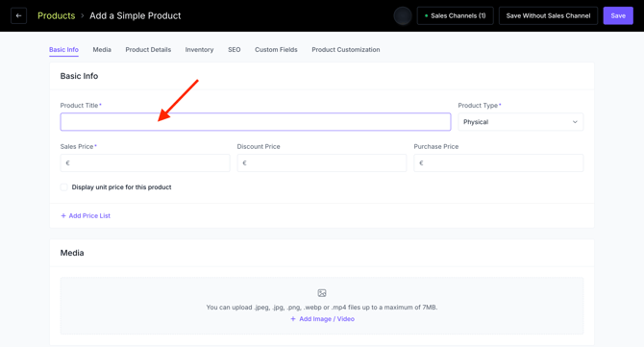Screen dimensions: 644x347
Task: Click the Add Price List link
Action: (89, 215)
